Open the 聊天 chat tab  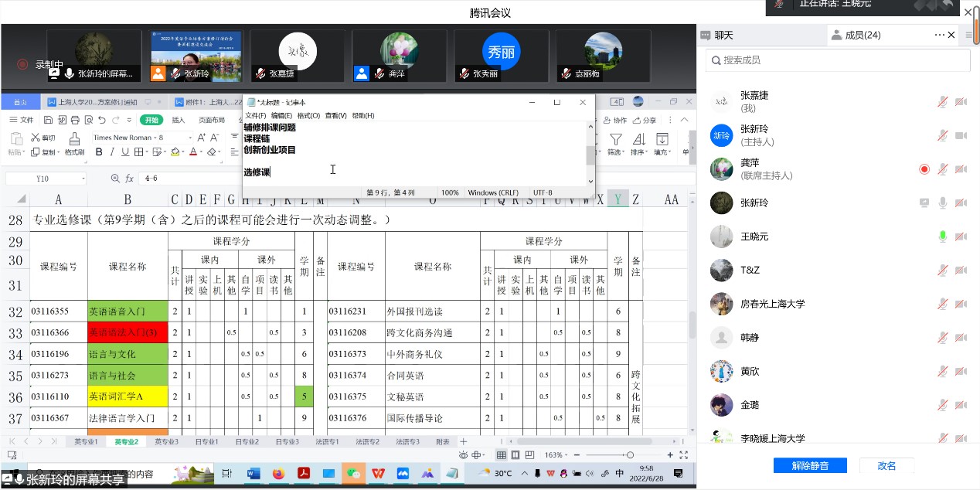pos(723,35)
